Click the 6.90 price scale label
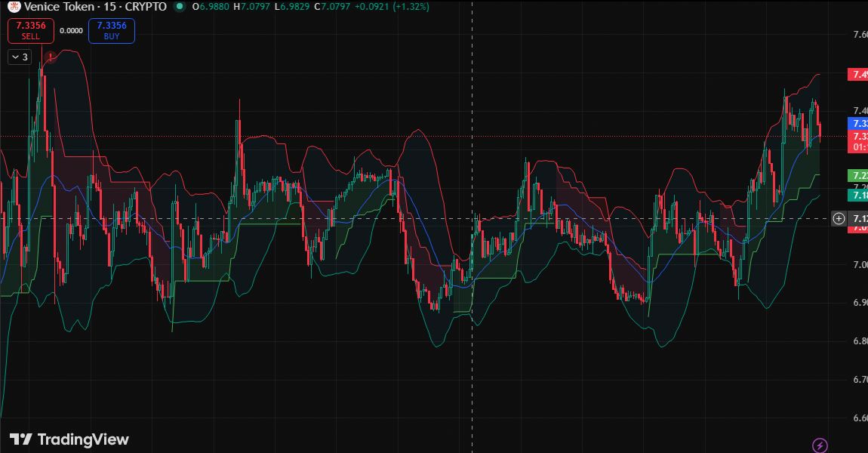 [x=860, y=303]
